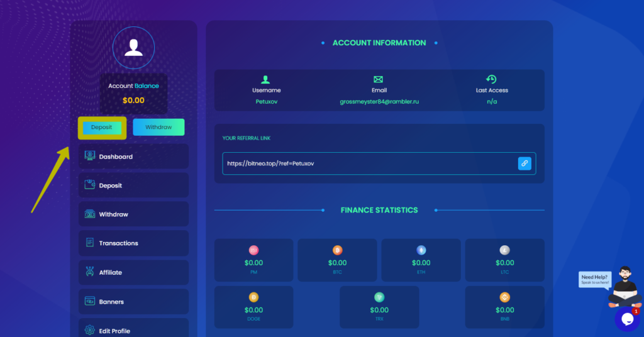Screen dimensions: 644x337
Task: Click the YOUR REFERRAL LINK label
Action: 247,138
